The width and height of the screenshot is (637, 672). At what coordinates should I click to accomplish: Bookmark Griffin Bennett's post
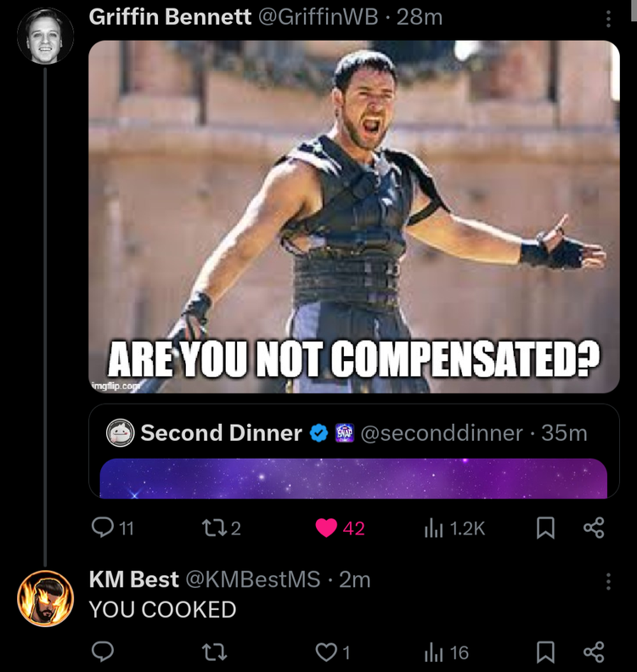tap(545, 528)
